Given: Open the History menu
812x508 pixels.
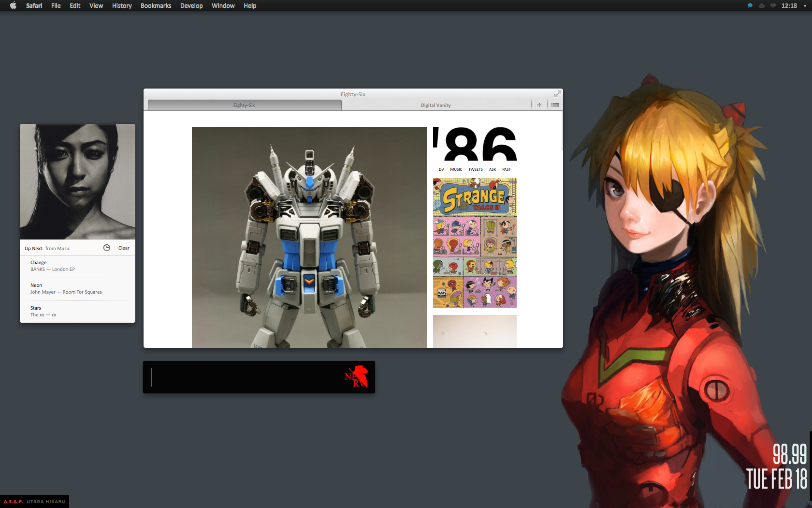Looking at the screenshot, I should (122, 5).
